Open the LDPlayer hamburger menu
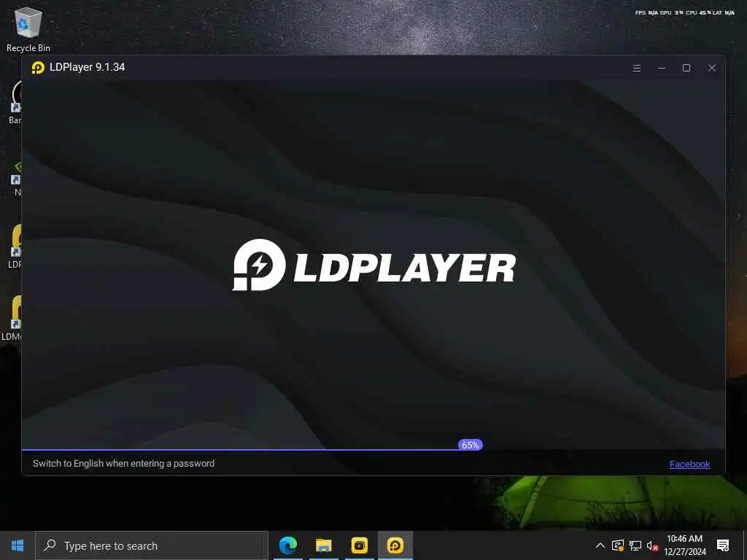747x560 pixels. [x=636, y=68]
